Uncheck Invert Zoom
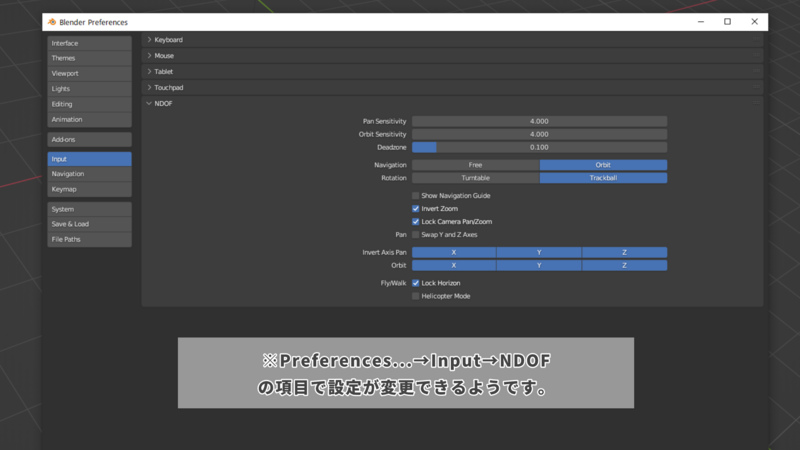800x450 pixels. [416, 209]
